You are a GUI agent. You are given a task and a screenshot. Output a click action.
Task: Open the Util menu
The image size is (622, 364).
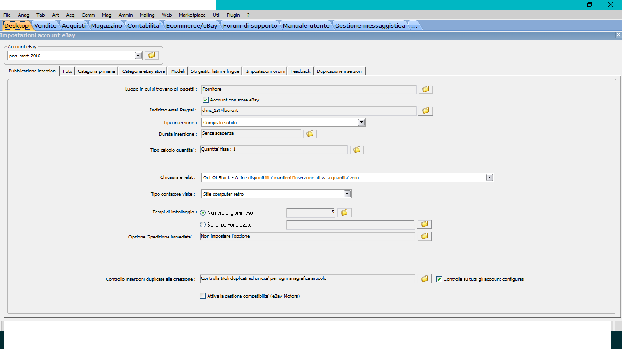216,15
